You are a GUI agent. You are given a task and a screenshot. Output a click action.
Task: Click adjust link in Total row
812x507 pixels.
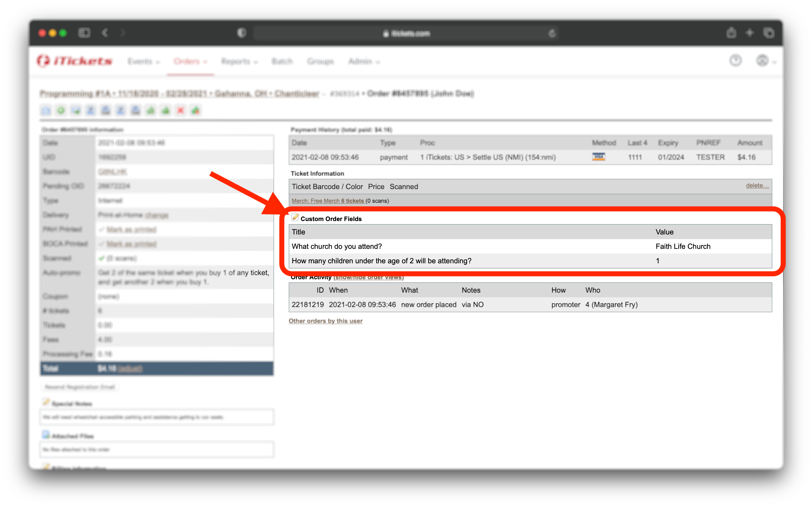(130, 369)
